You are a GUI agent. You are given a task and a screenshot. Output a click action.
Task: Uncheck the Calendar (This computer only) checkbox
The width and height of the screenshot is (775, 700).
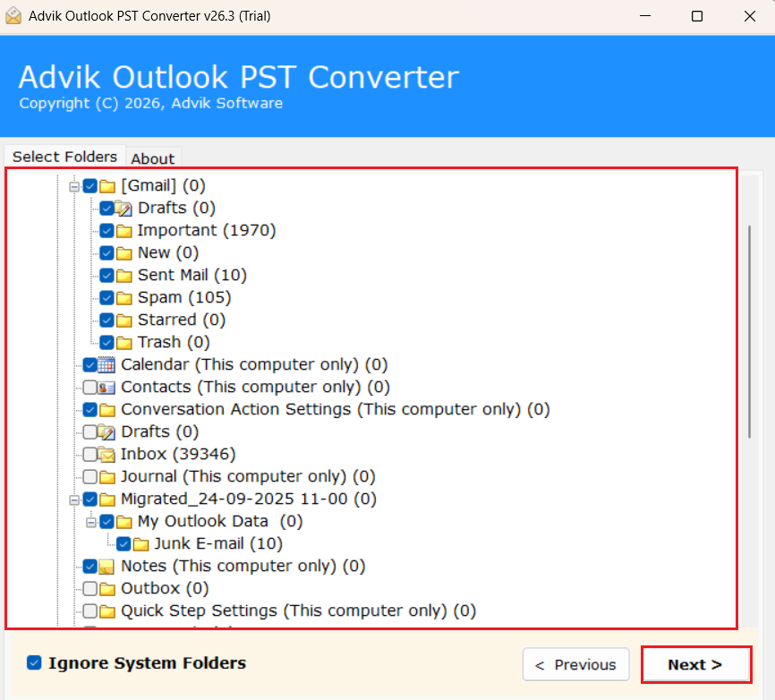90,365
